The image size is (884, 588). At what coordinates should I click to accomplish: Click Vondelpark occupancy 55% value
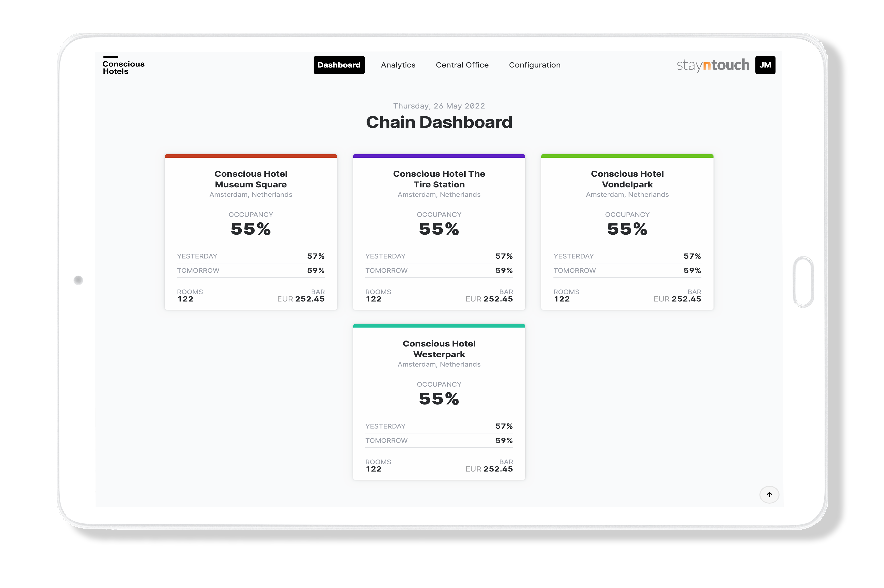pos(627,229)
